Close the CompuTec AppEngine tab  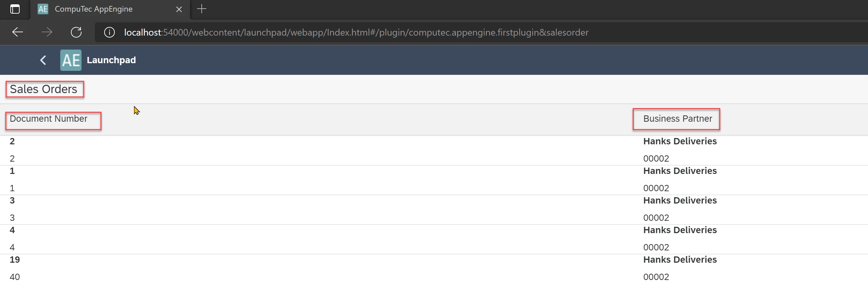click(x=179, y=9)
